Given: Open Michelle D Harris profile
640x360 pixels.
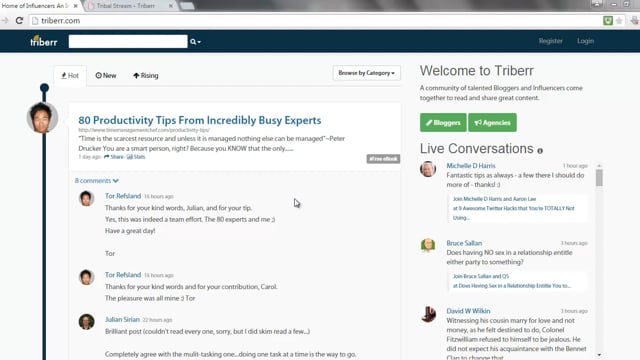Looking at the screenshot, I should pos(471,166).
